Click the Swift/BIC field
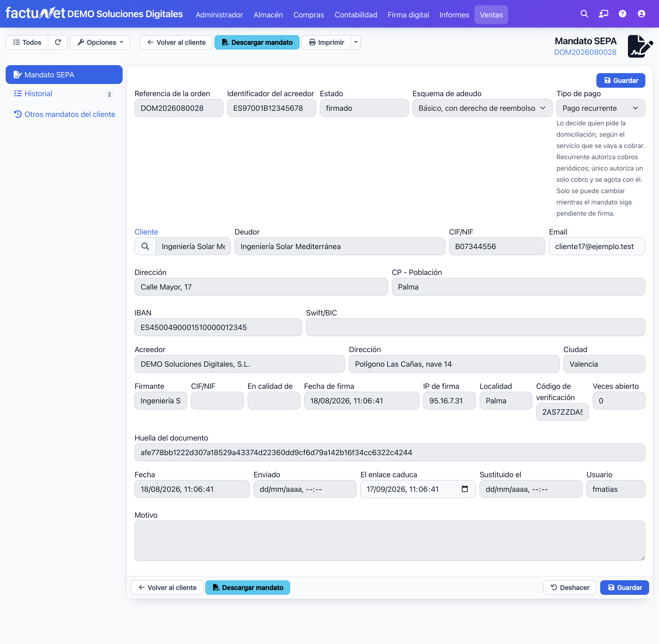 pyautogui.click(x=476, y=327)
